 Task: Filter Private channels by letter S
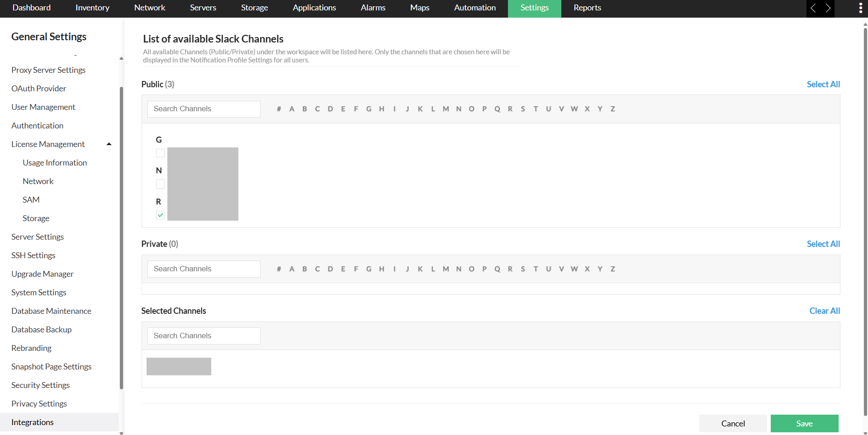click(x=523, y=269)
